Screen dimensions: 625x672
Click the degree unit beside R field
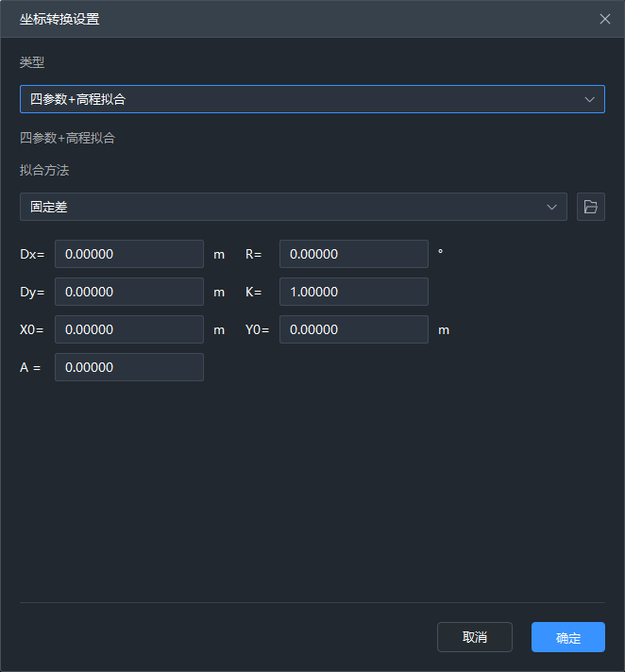point(440,253)
